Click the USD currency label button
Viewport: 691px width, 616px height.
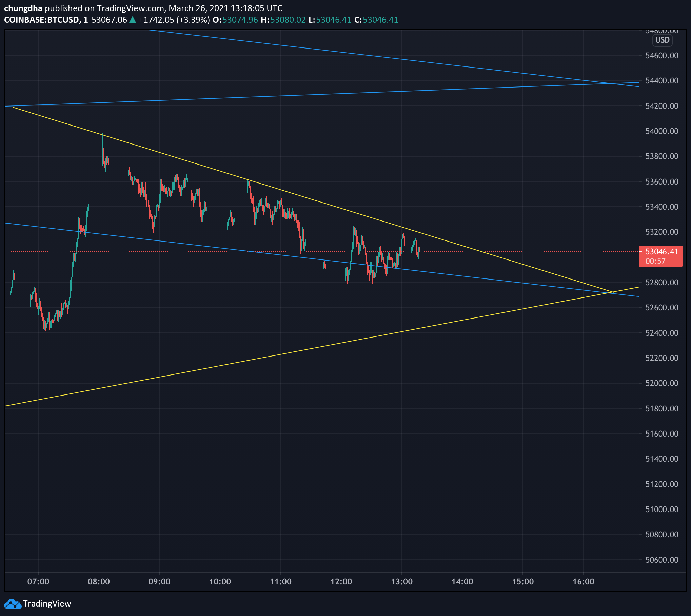click(x=662, y=40)
